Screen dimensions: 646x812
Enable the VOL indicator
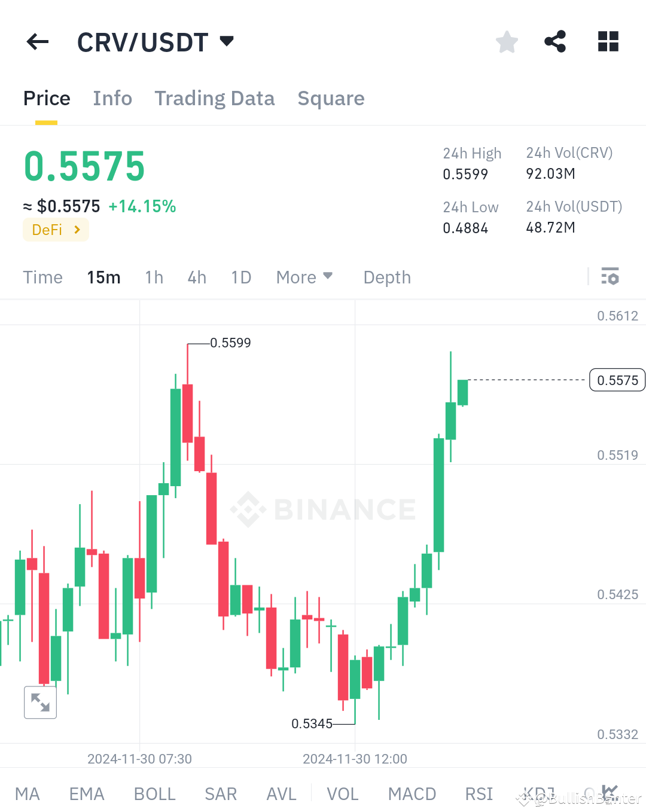(x=342, y=793)
